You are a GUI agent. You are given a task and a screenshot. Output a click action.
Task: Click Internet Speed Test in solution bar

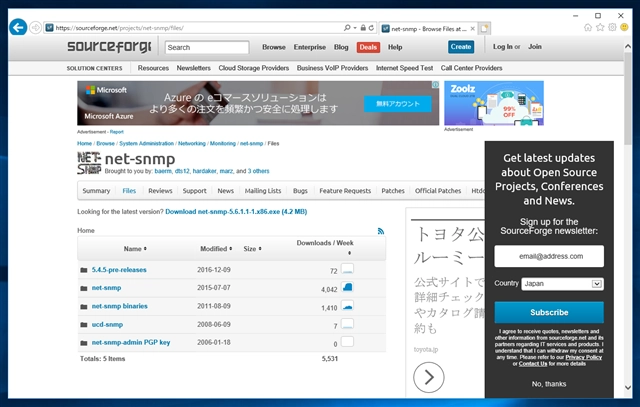[404, 68]
